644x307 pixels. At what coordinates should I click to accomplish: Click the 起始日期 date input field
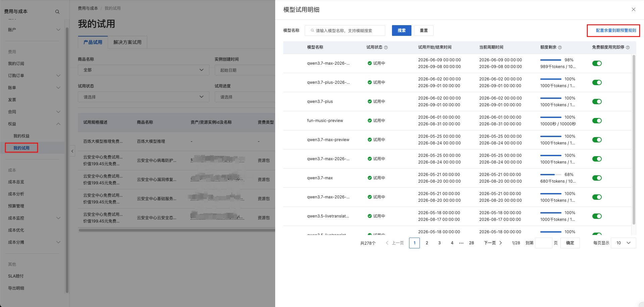coord(245,70)
